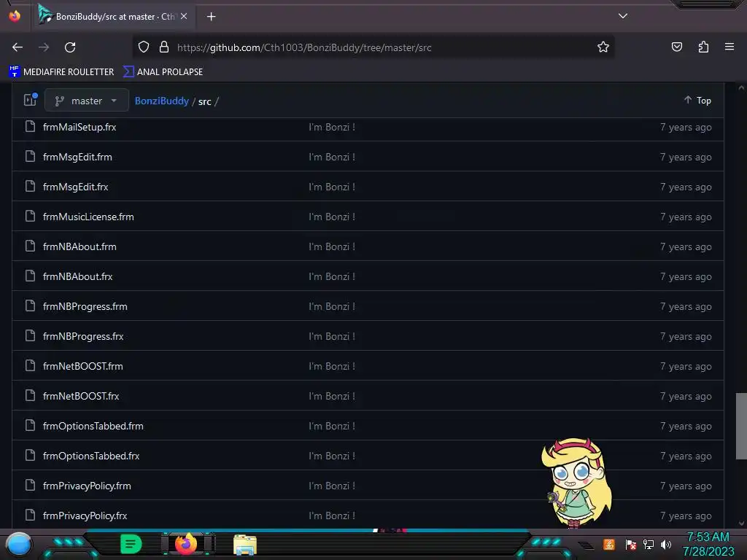
Task: Open the MEDIAFIRE ROULETTER bookmark
Action: [61, 72]
